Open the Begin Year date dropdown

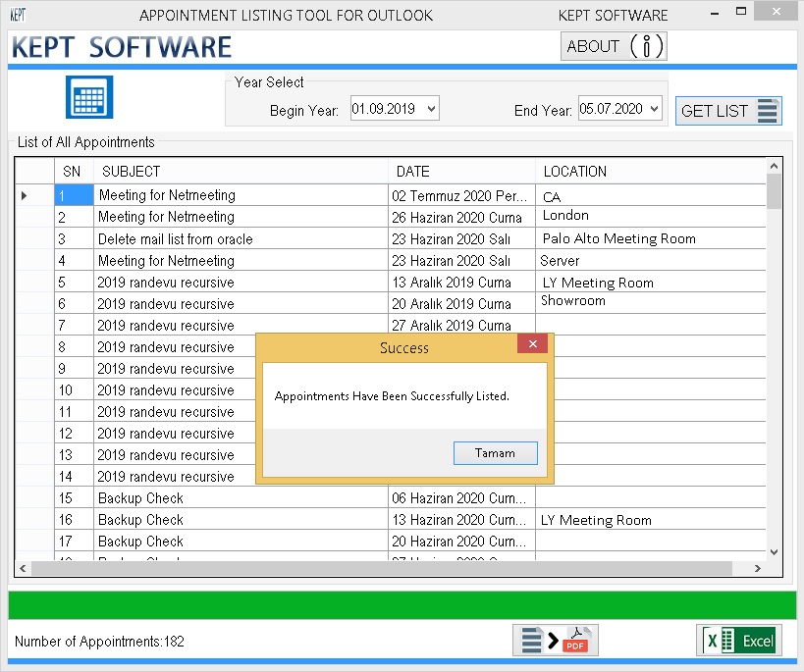[x=431, y=109]
